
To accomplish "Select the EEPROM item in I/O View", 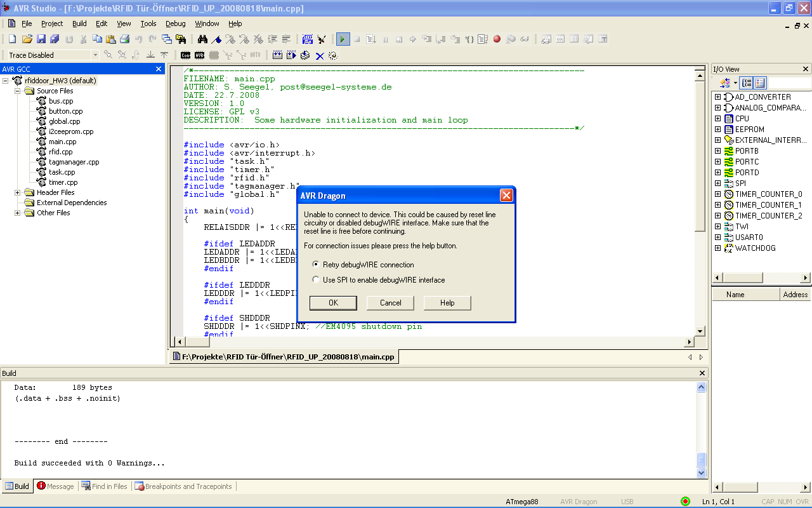I will [x=749, y=130].
